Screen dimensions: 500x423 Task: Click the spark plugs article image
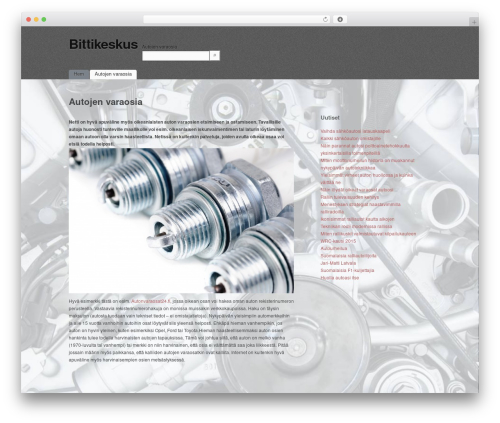(181, 220)
